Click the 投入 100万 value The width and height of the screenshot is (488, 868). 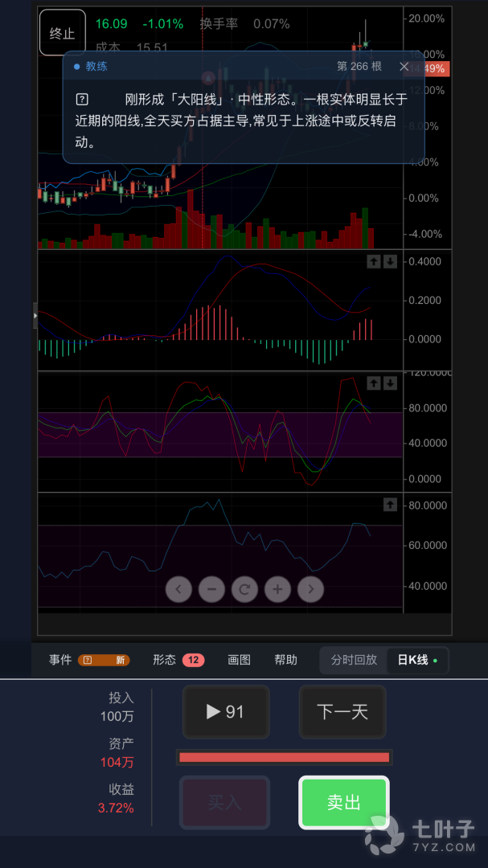[117, 716]
